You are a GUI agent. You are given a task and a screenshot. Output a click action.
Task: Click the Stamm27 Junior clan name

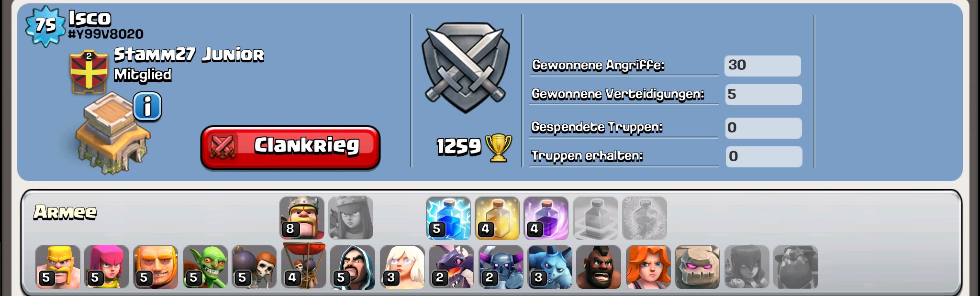189,55
